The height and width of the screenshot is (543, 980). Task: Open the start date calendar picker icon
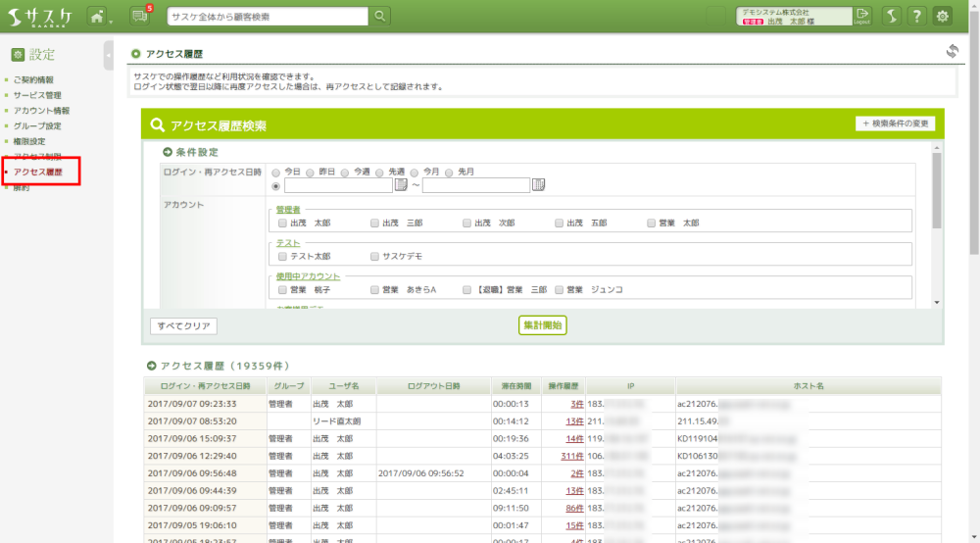401,185
